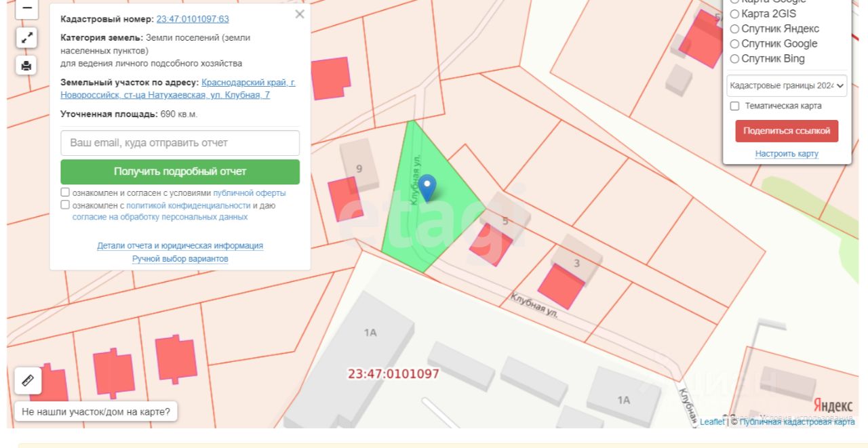Screen dimensions: 868x448
Task: Open Публичная кадастровая карта link
Action: 797,422
